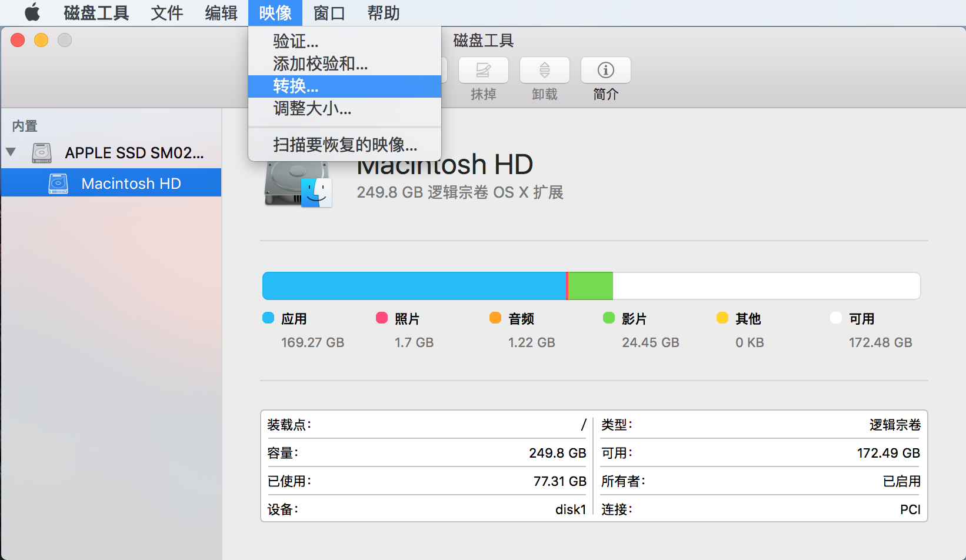The image size is (966, 560).
Task: Select Macintosh HD volume in sidebar
Action: [111, 184]
